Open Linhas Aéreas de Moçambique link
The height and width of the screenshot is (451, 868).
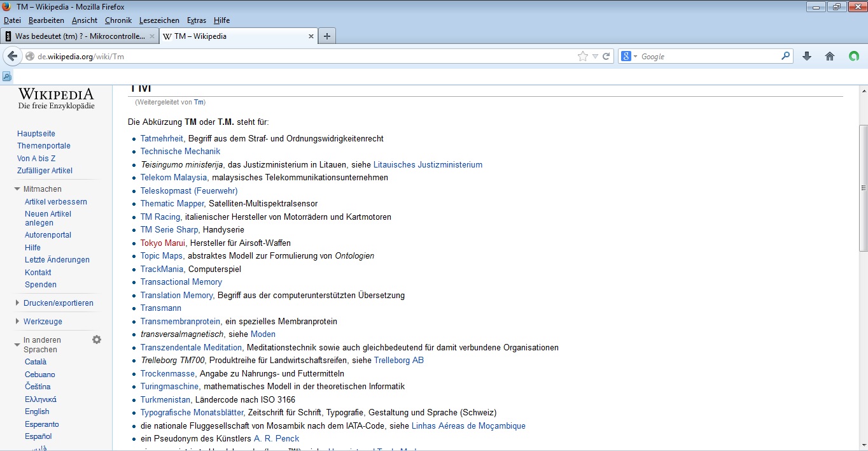(x=468, y=426)
